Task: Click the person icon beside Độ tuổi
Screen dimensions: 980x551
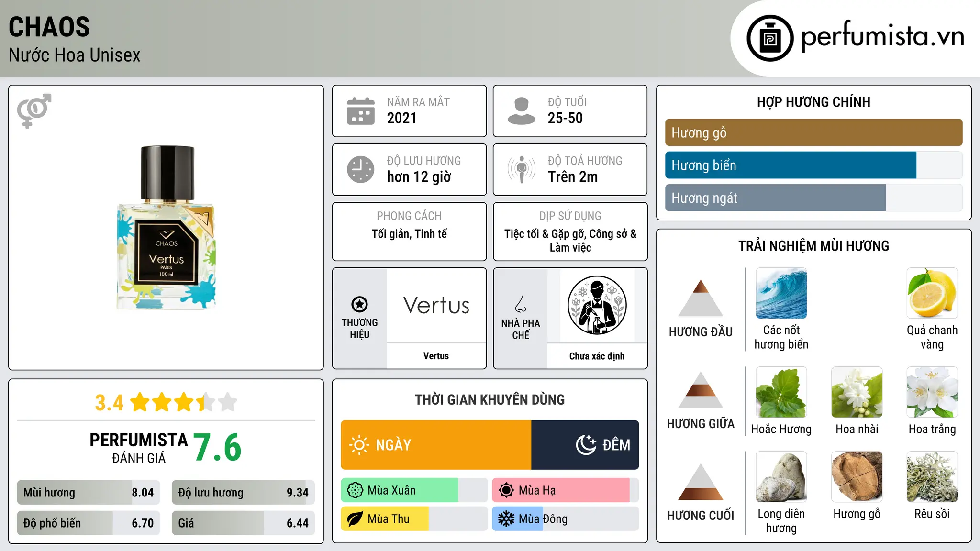Action: point(522,111)
